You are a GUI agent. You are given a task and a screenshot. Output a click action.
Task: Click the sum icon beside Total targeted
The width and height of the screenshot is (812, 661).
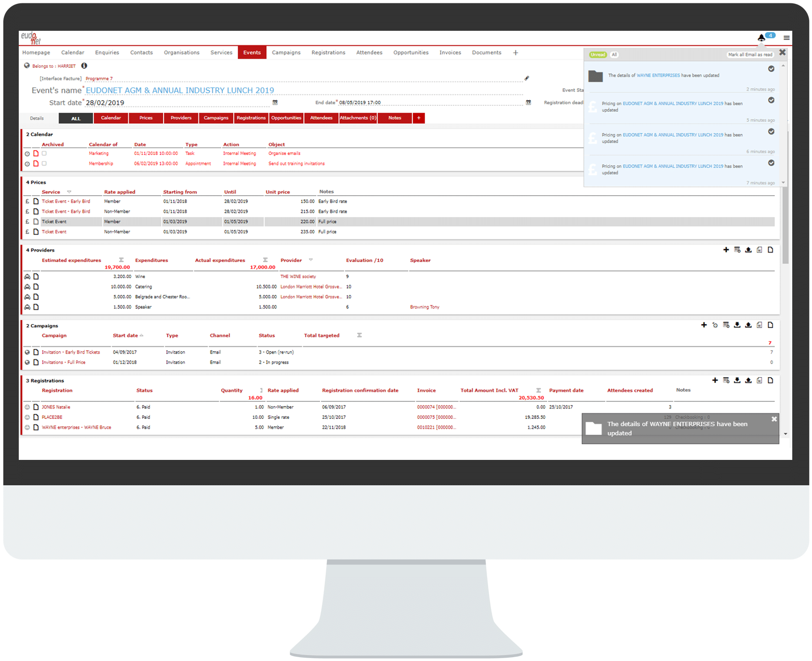coord(359,335)
